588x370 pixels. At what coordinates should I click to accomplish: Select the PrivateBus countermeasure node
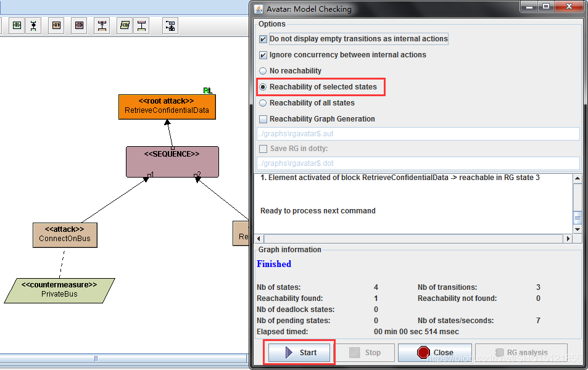[x=59, y=290]
